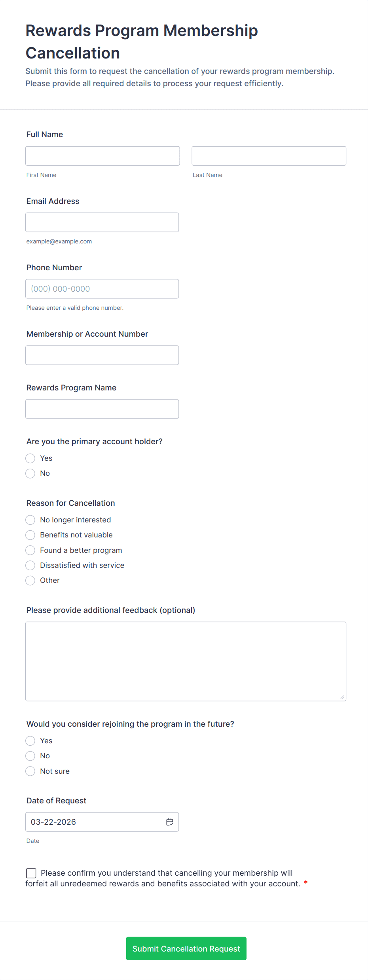Click Submit Cancellation Request button
This screenshot has height=980, width=368.
pos(186,948)
